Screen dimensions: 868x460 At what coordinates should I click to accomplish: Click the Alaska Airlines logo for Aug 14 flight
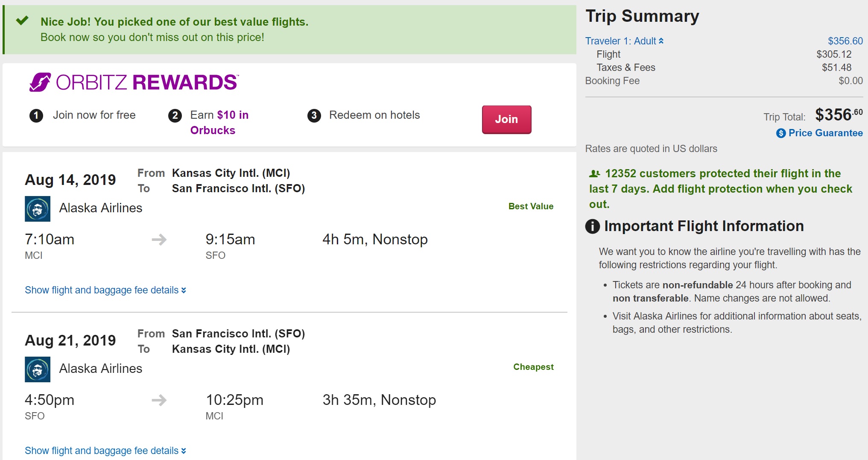tap(38, 209)
